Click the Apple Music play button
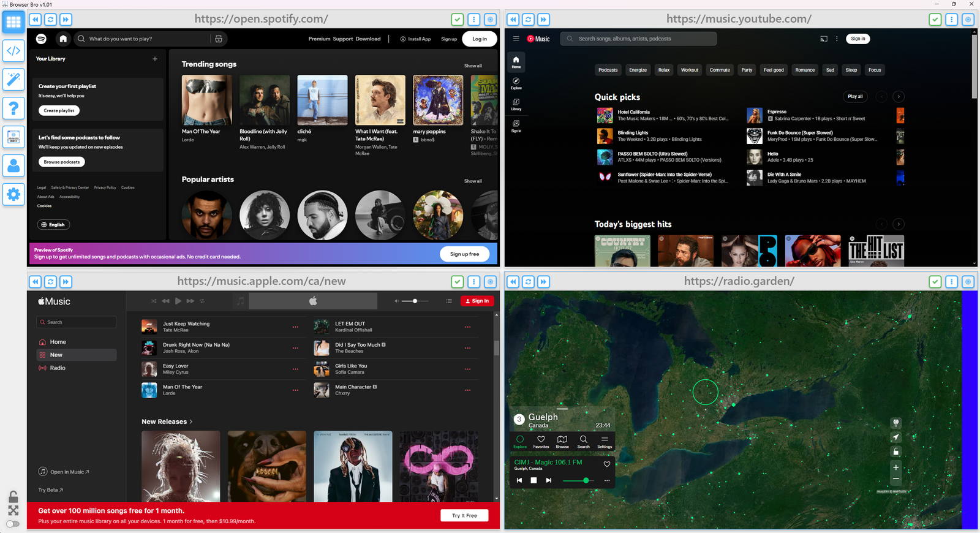The image size is (980, 533). tap(178, 301)
